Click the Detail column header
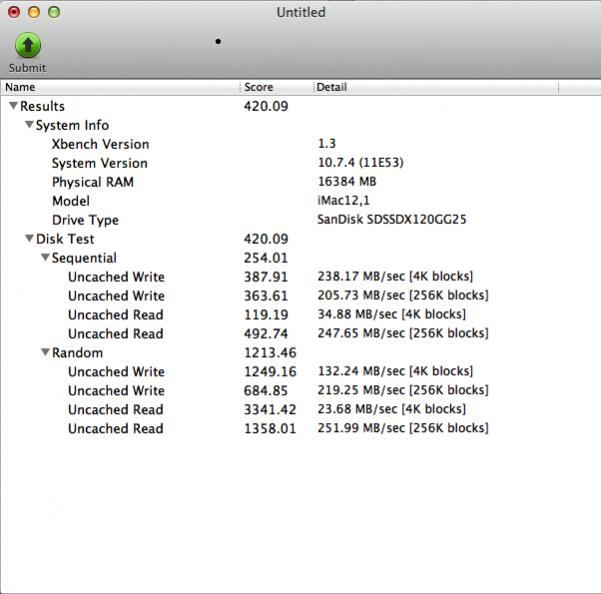The width and height of the screenshot is (601, 594). click(x=436, y=87)
